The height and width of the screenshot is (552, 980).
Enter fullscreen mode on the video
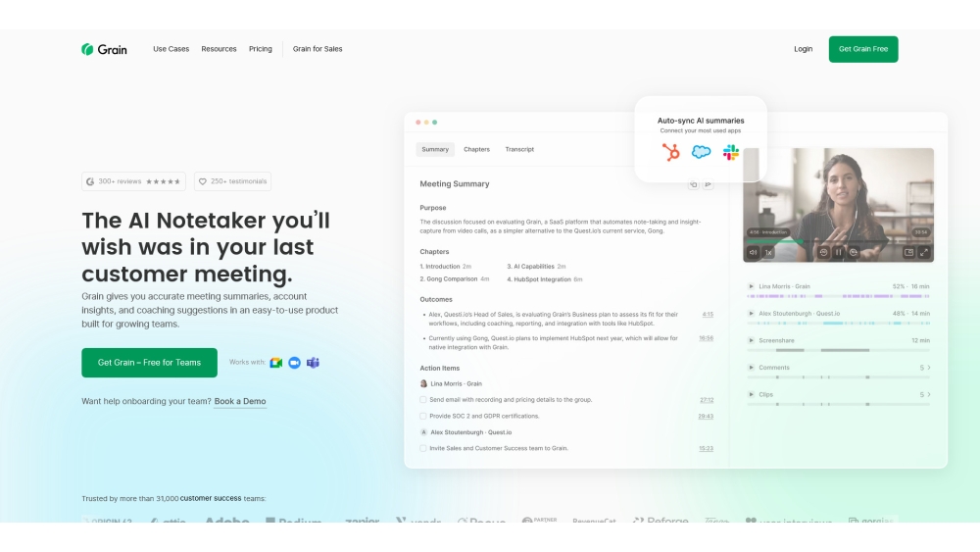click(x=923, y=252)
